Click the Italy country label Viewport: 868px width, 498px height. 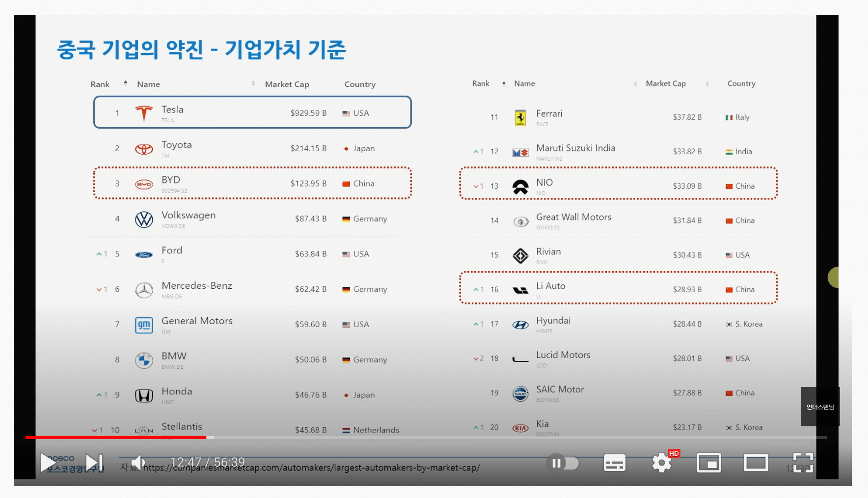point(742,117)
